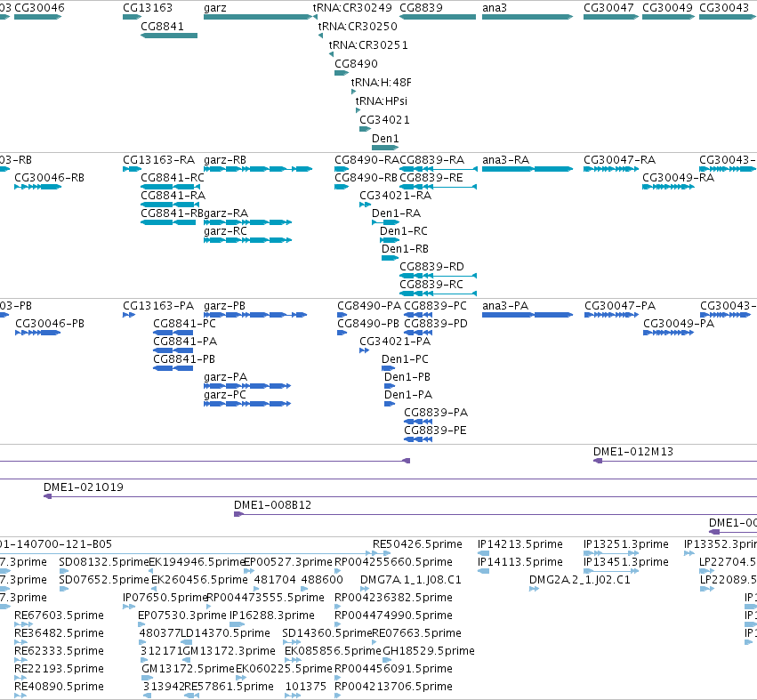Click the CG8841-PC protein label

click(x=184, y=324)
